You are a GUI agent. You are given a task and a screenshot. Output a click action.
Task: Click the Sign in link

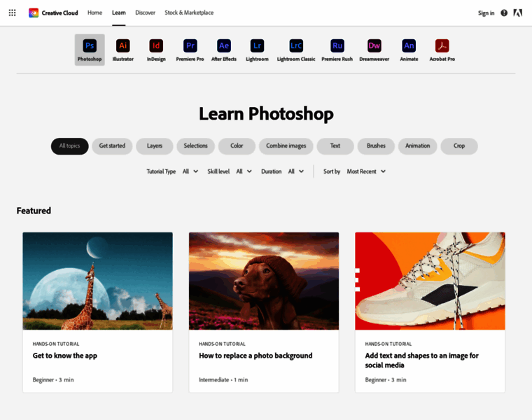coord(486,13)
